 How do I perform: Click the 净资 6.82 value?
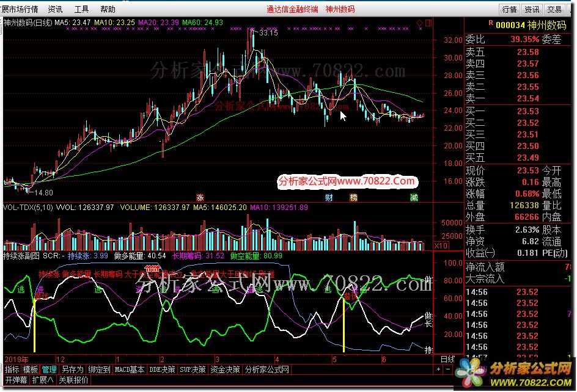point(531,242)
